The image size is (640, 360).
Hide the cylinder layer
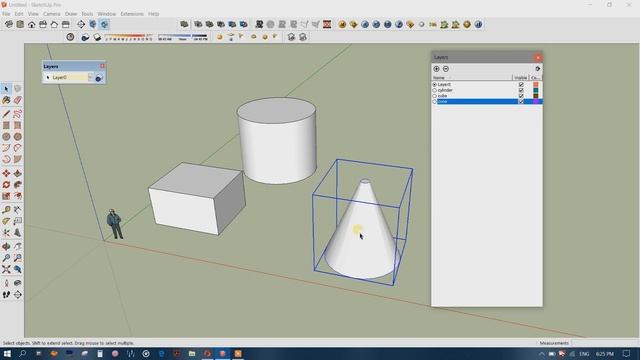tap(521, 90)
